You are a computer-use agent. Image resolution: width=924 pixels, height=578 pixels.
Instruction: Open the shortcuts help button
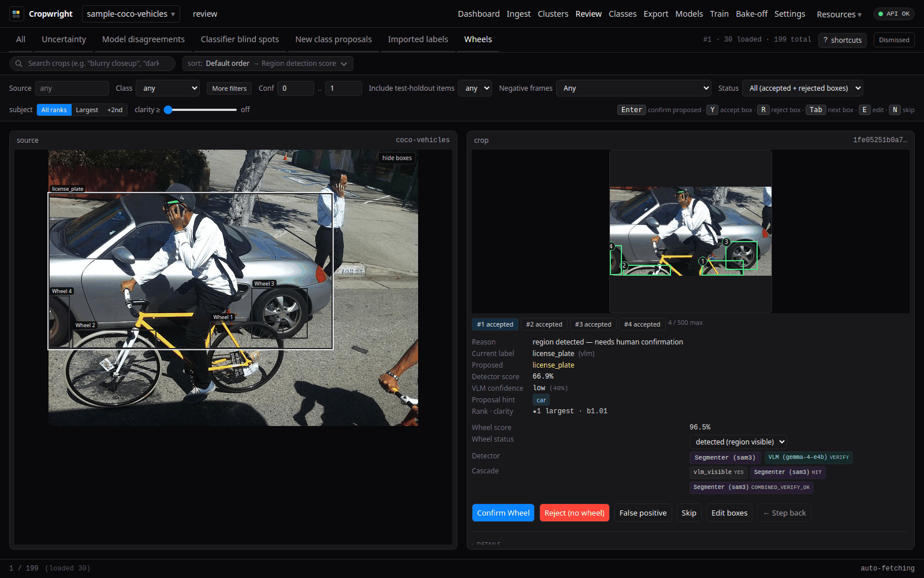pyautogui.click(x=843, y=40)
